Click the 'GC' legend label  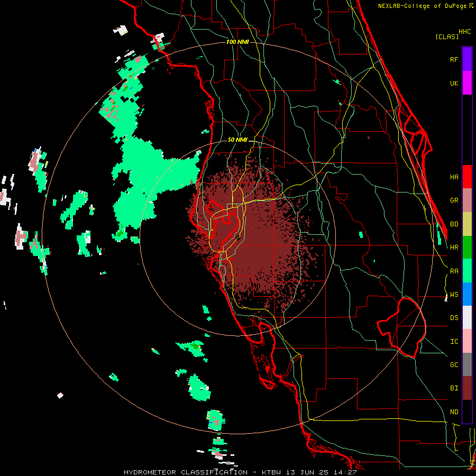click(454, 365)
